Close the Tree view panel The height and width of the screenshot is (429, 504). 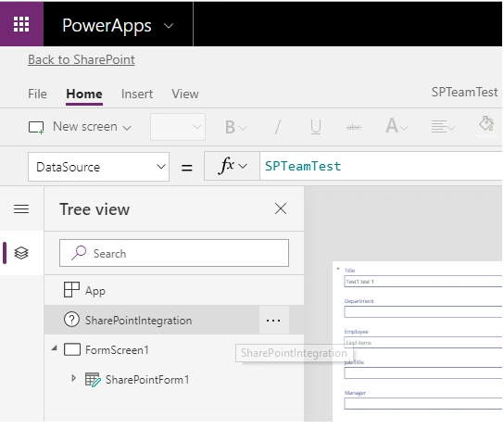[x=281, y=208]
